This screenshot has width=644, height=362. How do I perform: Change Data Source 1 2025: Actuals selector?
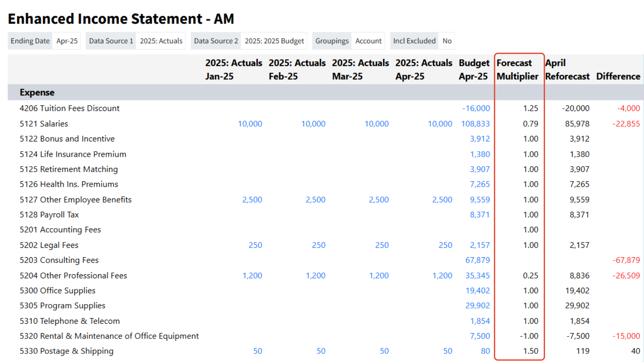[x=161, y=41]
